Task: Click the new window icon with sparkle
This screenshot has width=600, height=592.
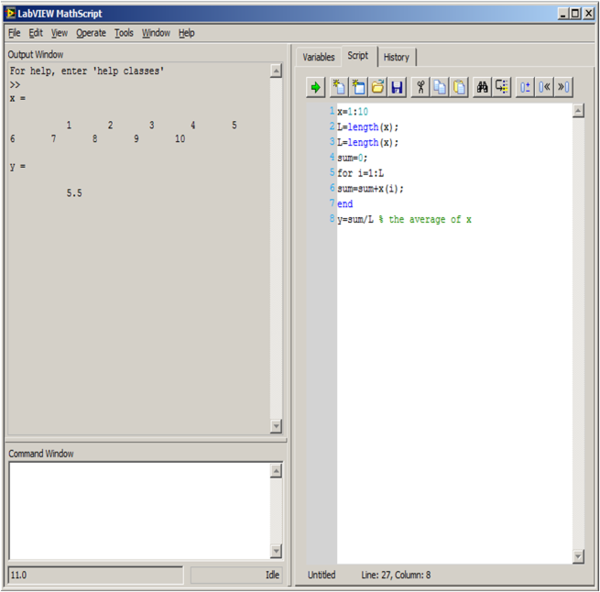Action: click(359, 87)
